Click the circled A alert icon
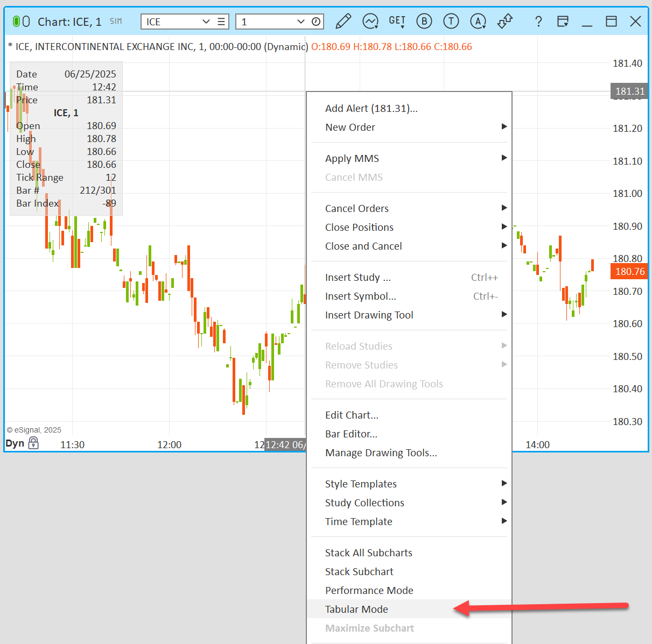This screenshot has height=644, width=652. [x=478, y=22]
